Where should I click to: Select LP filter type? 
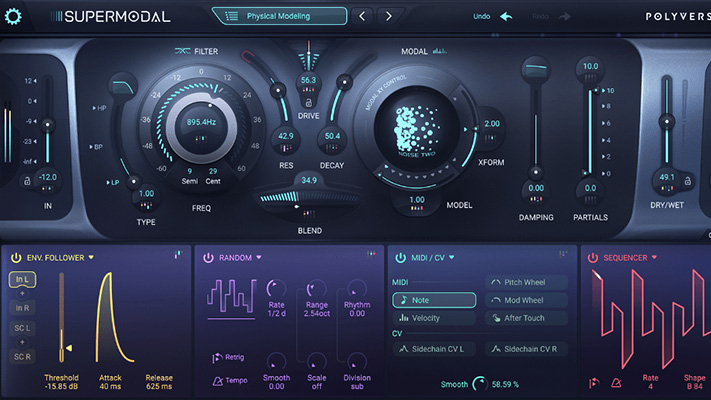pos(113,182)
